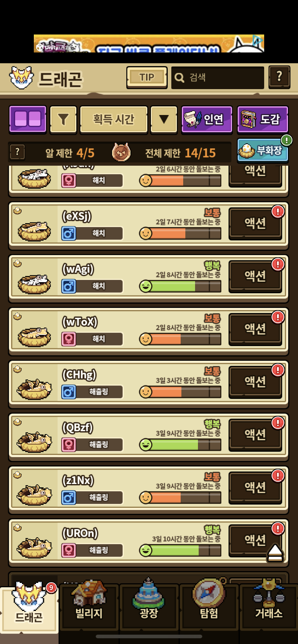Click the 검색 search field
Screen dimensions: 298x644
tap(217, 78)
